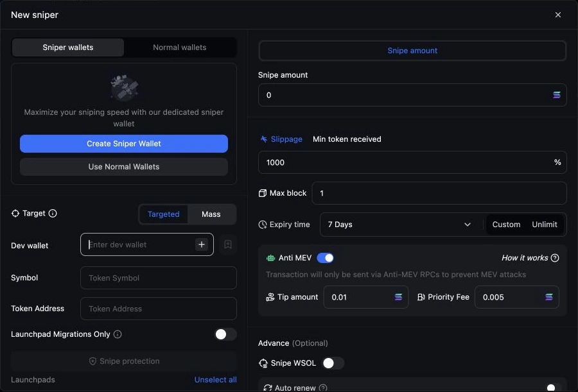Click the Target crosshair icon
578x392 pixels.
15,213
